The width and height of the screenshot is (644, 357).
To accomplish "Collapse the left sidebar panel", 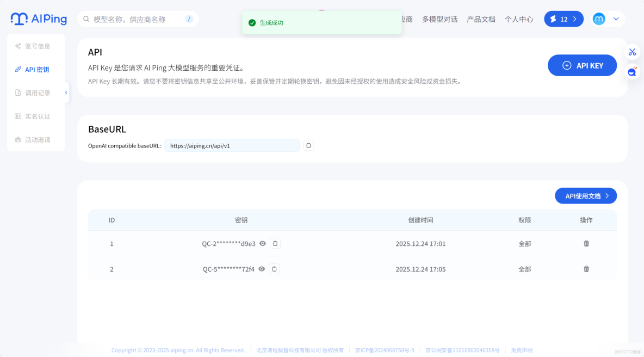I will tap(66, 93).
